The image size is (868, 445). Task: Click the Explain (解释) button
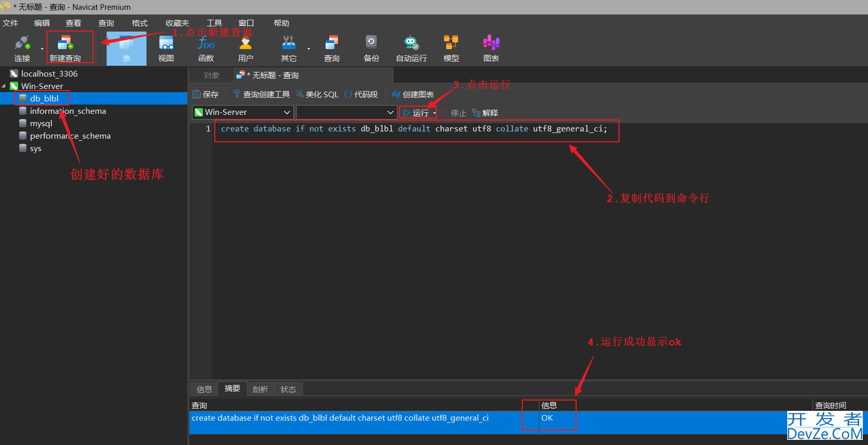(485, 113)
